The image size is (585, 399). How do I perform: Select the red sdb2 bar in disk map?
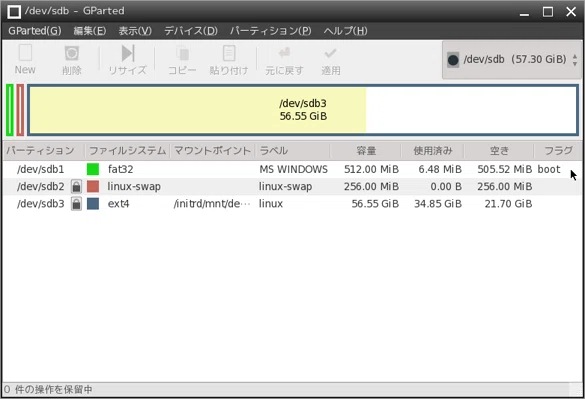click(x=20, y=110)
